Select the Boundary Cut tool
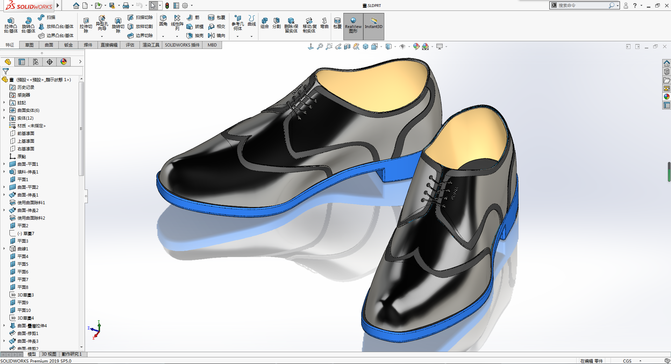This screenshot has height=364, width=671. point(140,36)
